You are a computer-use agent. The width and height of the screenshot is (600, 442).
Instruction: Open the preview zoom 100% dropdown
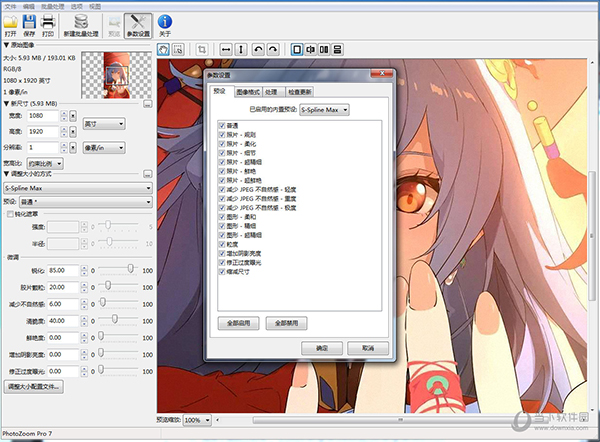[197, 420]
